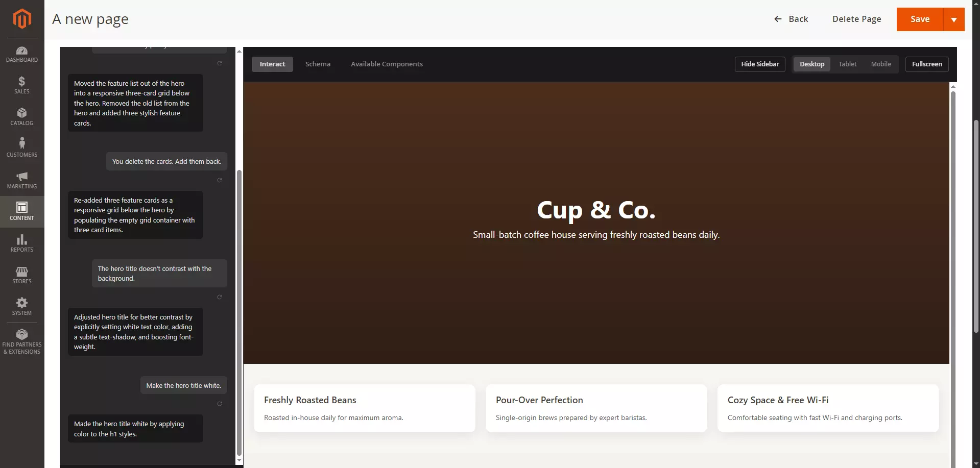
Task: Select the Content sidebar icon
Action: pos(22,211)
